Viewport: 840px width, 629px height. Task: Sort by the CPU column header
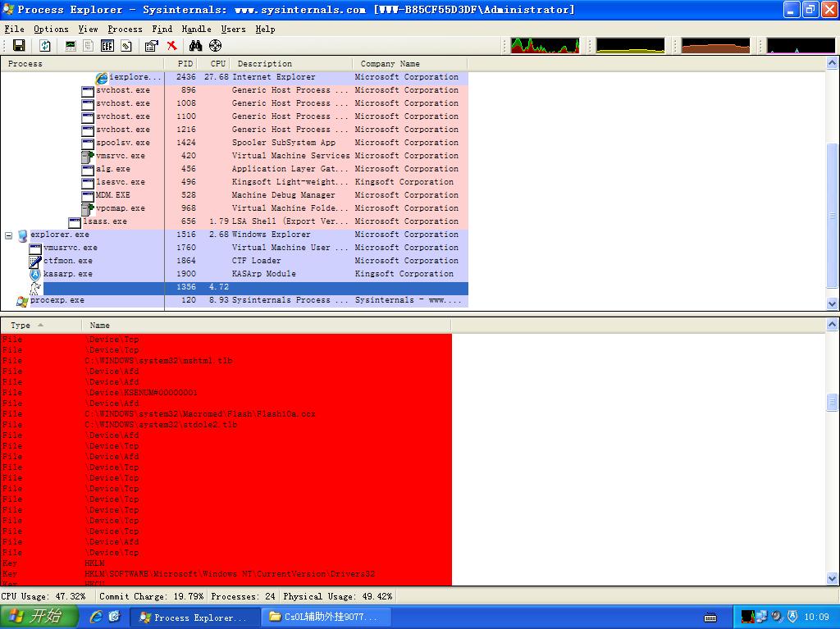point(214,64)
